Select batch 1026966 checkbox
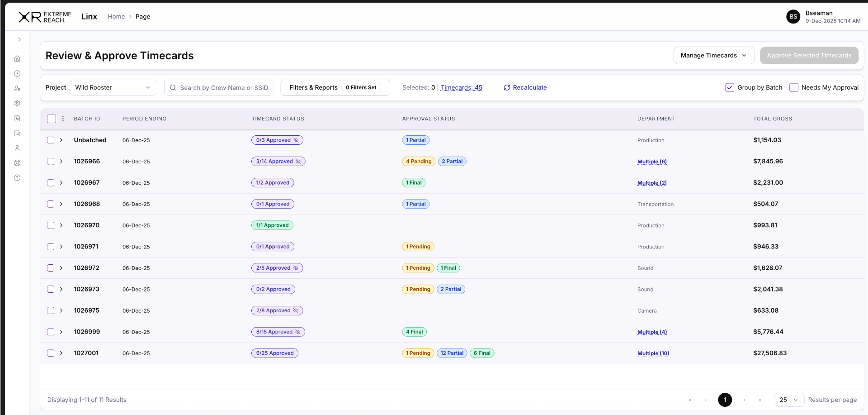Screen dimensions: 868x415 click(51, 162)
